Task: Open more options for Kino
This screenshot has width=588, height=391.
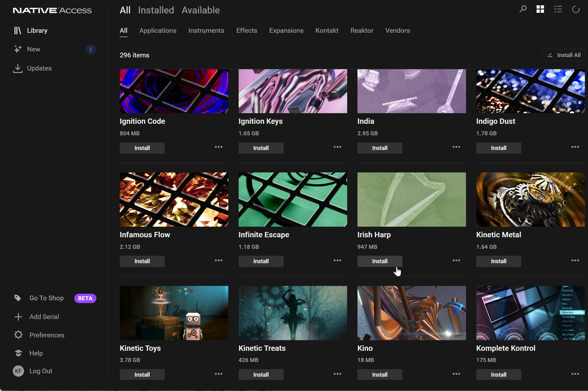Action: 456,374
